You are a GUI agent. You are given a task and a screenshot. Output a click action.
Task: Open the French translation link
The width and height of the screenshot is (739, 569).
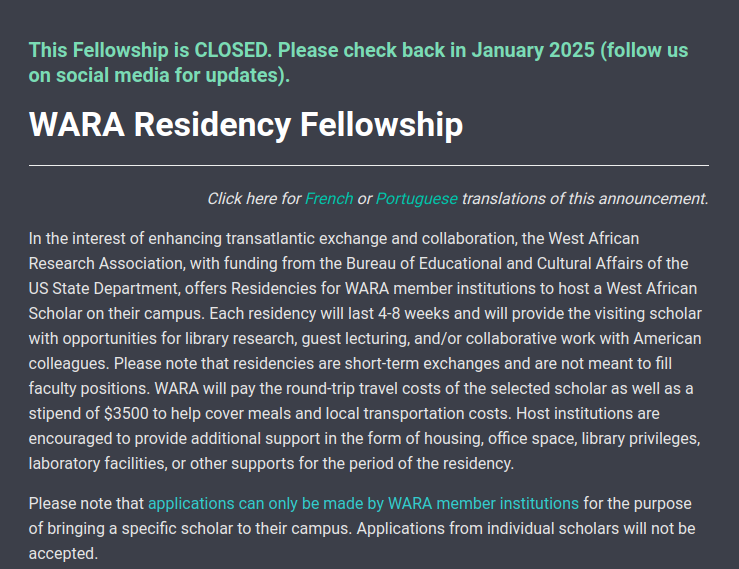[x=329, y=198]
